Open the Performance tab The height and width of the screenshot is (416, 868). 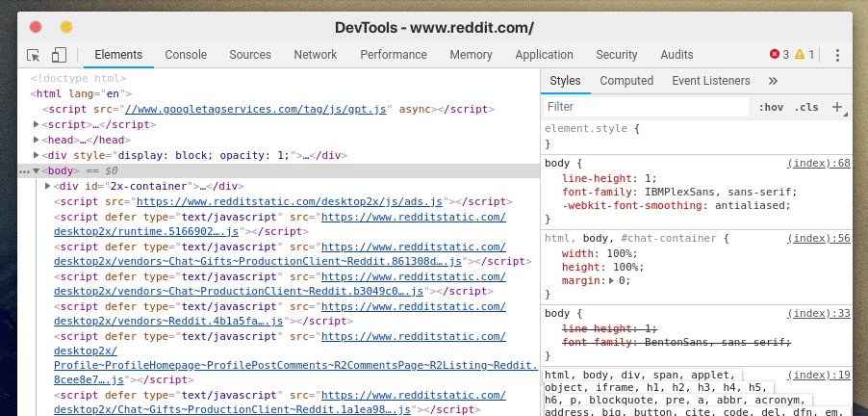(x=394, y=55)
